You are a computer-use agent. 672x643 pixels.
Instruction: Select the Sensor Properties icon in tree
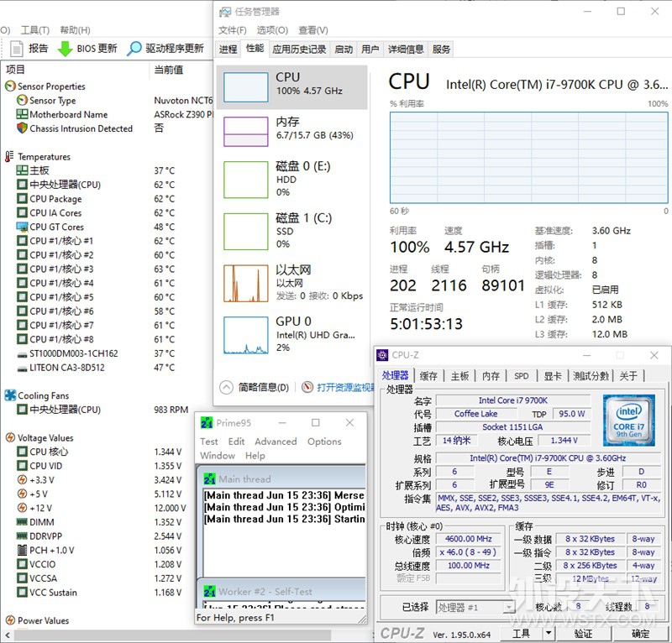[10, 86]
